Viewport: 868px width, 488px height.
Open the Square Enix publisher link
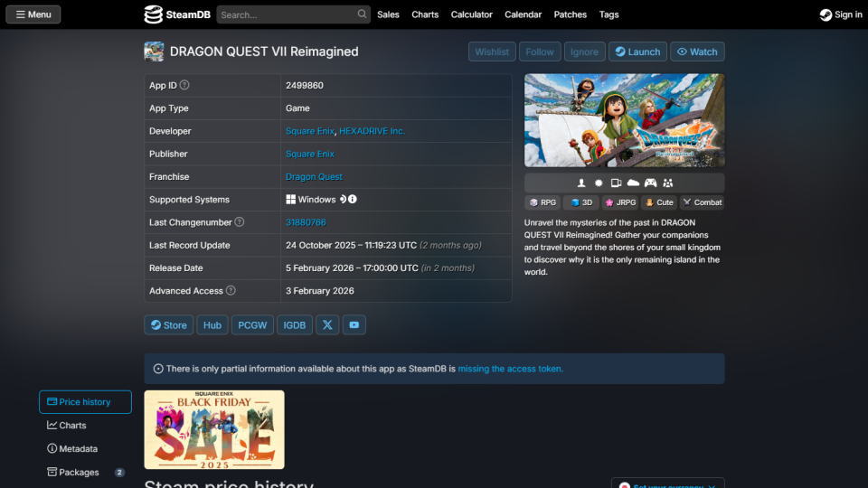click(310, 155)
